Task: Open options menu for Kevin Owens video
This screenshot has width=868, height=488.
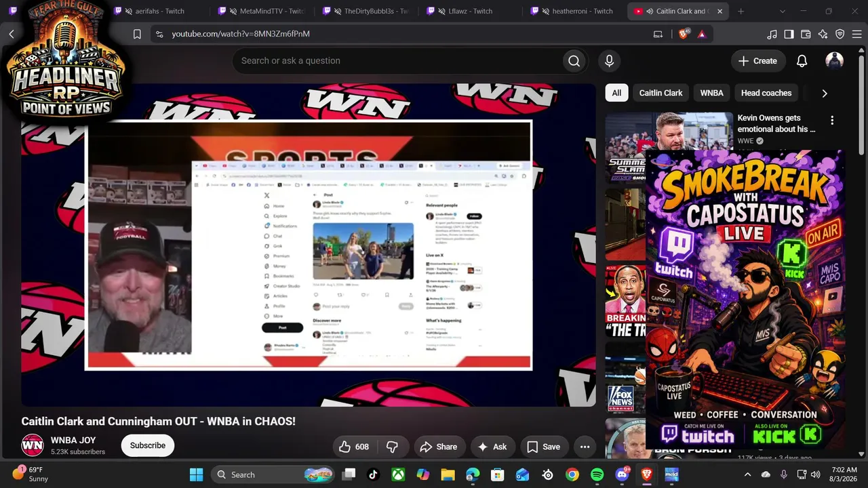Action: point(832,120)
